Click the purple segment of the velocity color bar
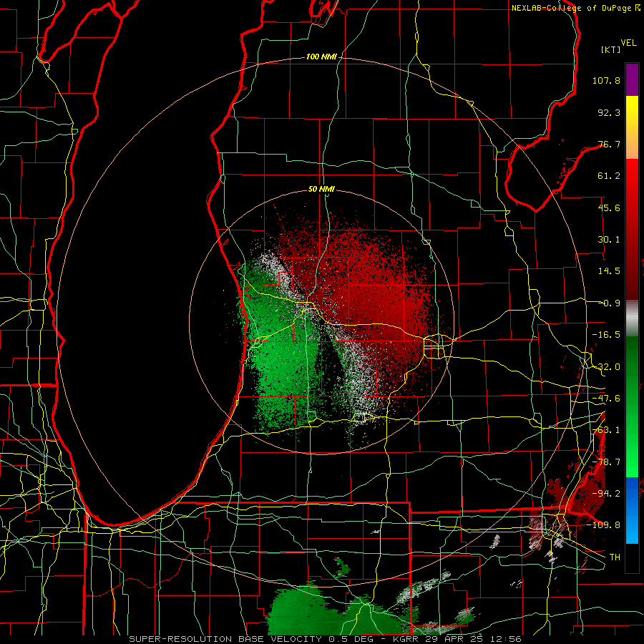 point(632,79)
